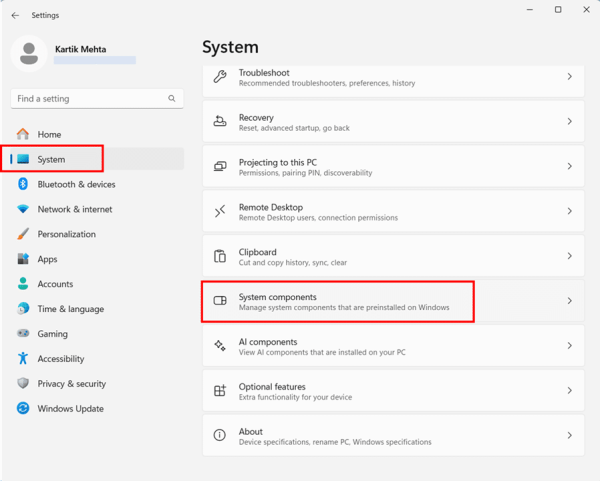600x481 pixels.
Task: Open Network & internet settings
Action: [x=97, y=209]
